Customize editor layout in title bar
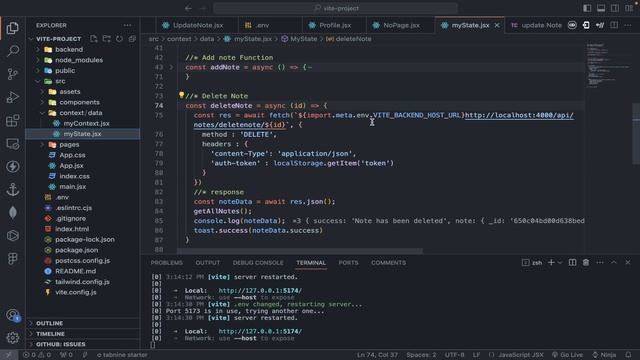 pyautogui.click(x=629, y=8)
